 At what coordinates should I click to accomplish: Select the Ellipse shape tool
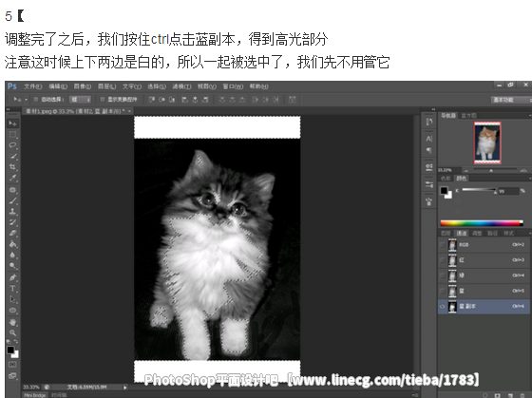click(x=13, y=311)
